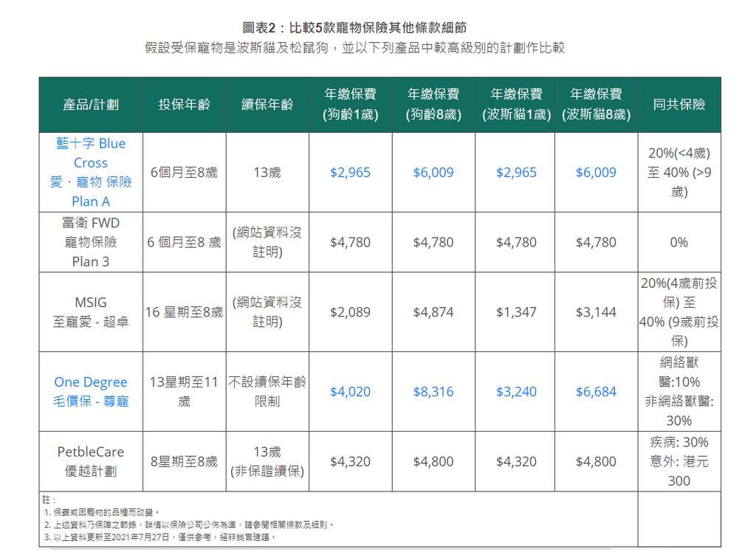Click MSIG 20%(4歲前投保) co-insurance cell
Image resolution: width=756 pixels, height=552 pixels.
pos(679,312)
